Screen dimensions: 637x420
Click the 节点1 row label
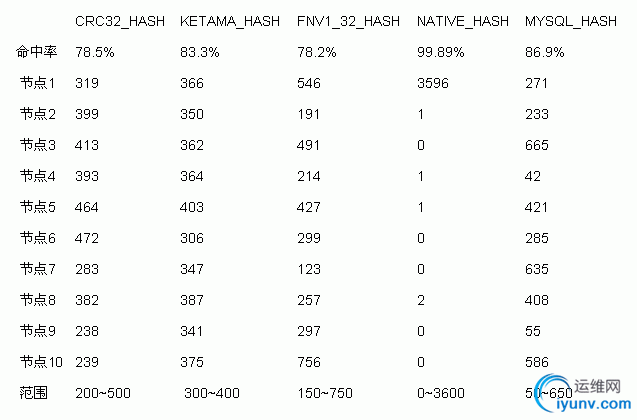pos(37,83)
